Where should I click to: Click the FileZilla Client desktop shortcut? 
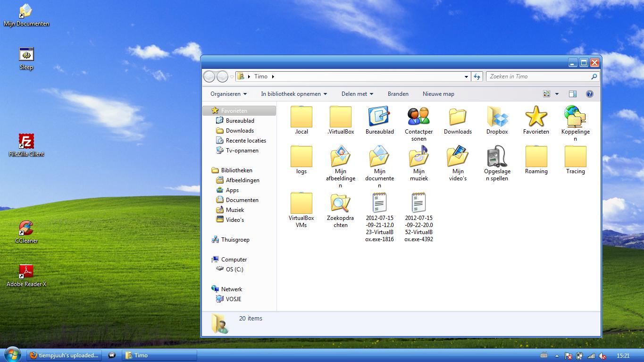click(x=26, y=145)
